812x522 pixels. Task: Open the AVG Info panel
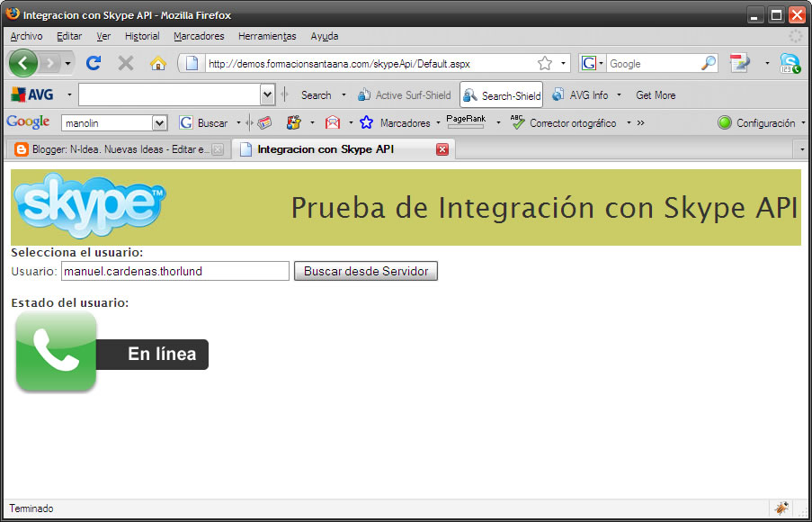(587, 94)
